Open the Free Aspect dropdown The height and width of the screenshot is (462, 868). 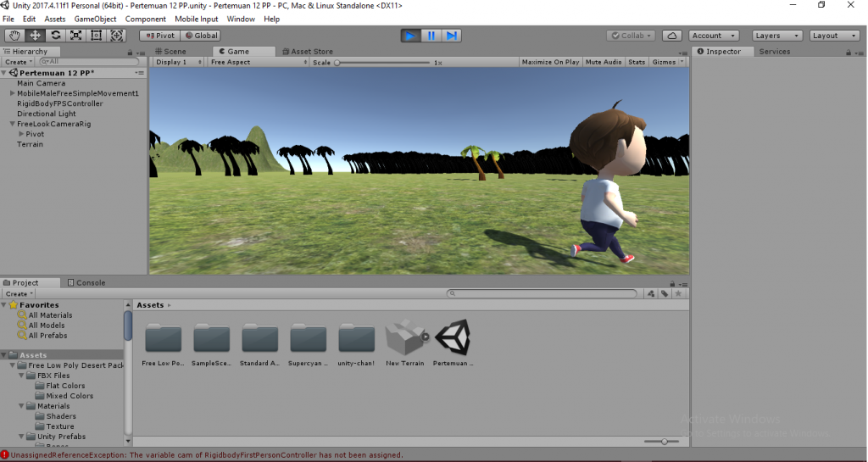click(258, 62)
